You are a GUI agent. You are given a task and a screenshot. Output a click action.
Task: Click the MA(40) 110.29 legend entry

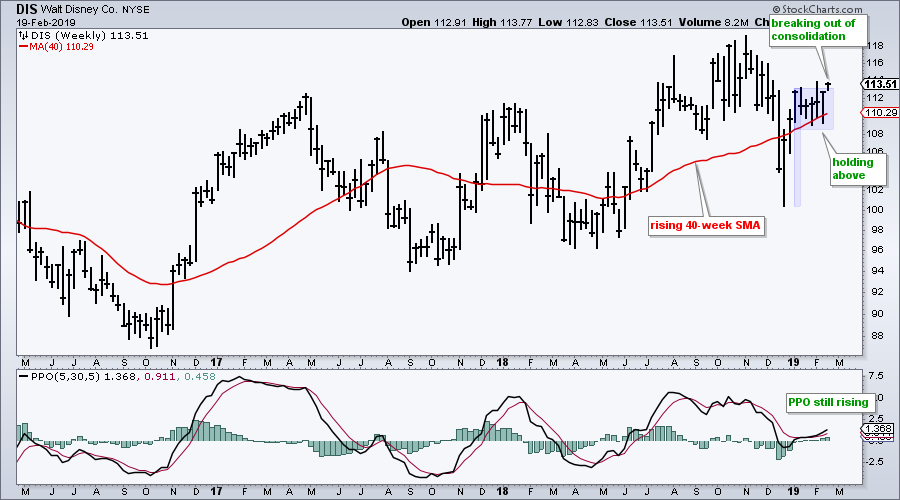click(x=61, y=46)
